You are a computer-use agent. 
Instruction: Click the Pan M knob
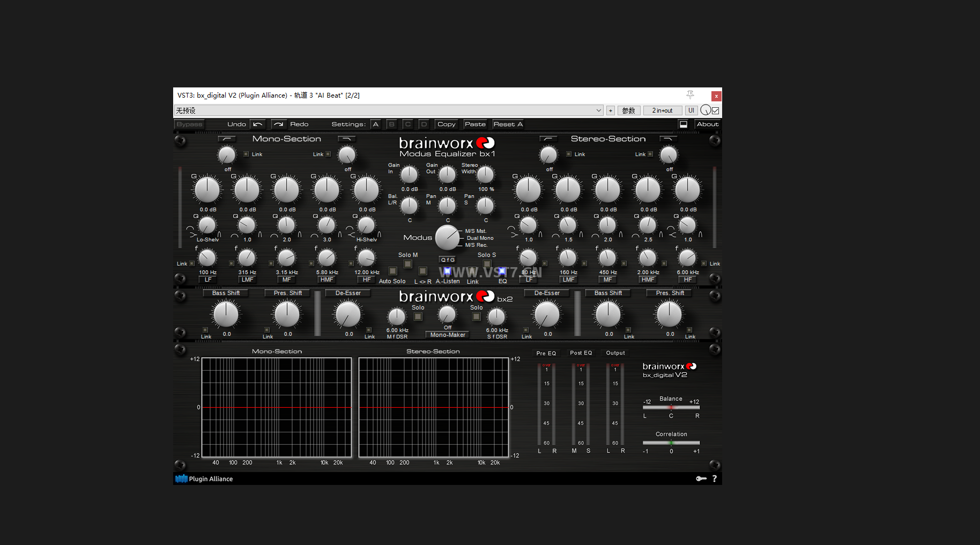click(447, 205)
